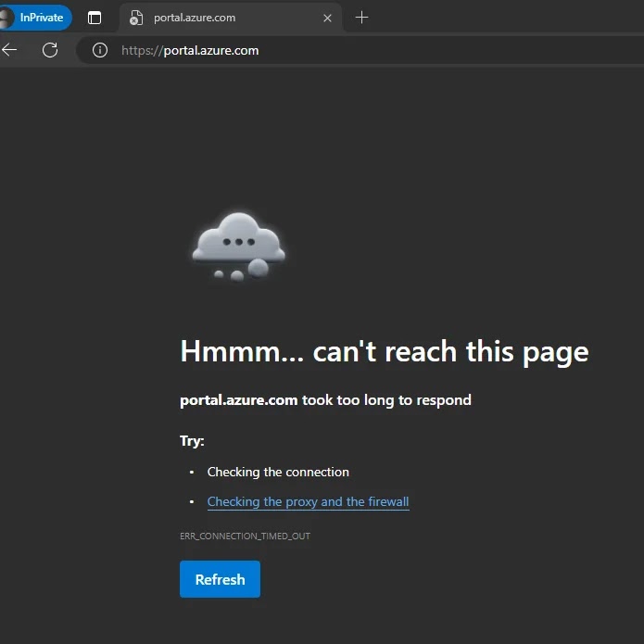
Task: Close the portal.azure.com tab
Action: click(x=327, y=19)
